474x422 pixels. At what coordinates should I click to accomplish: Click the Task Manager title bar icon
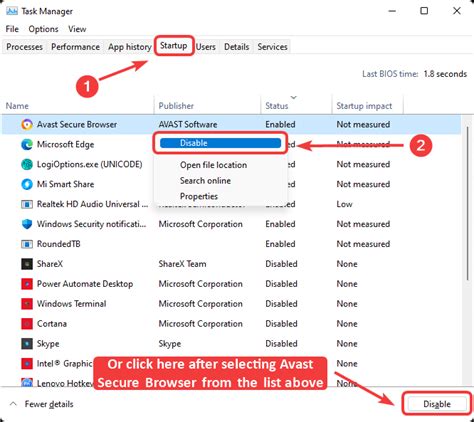(x=12, y=11)
